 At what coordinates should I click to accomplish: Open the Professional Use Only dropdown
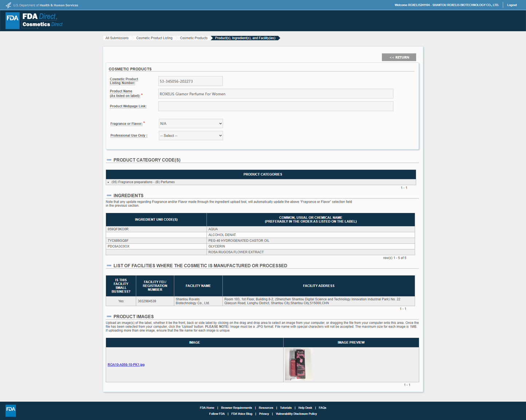click(x=191, y=135)
